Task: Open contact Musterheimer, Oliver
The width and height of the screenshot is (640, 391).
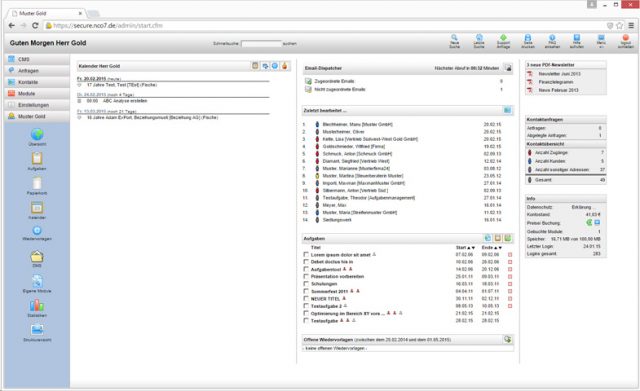Action: (x=343, y=132)
